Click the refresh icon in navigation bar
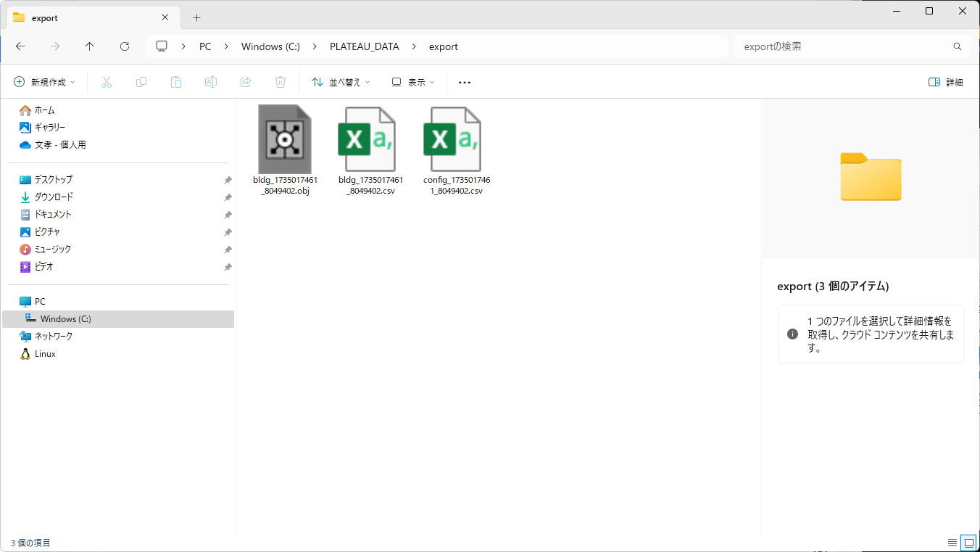 coord(125,46)
